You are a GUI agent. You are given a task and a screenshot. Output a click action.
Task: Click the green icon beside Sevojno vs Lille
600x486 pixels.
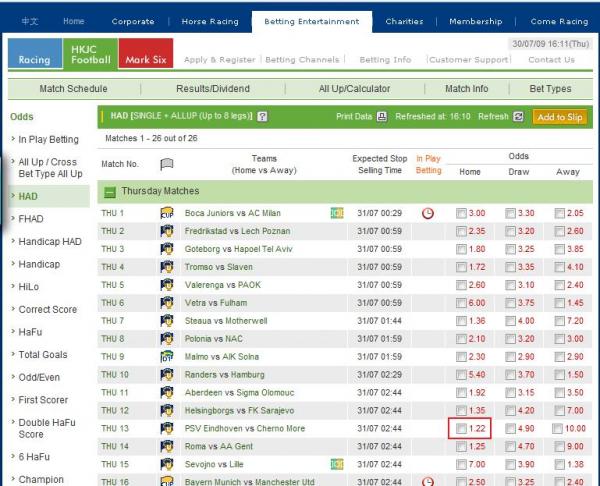click(336, 465)
